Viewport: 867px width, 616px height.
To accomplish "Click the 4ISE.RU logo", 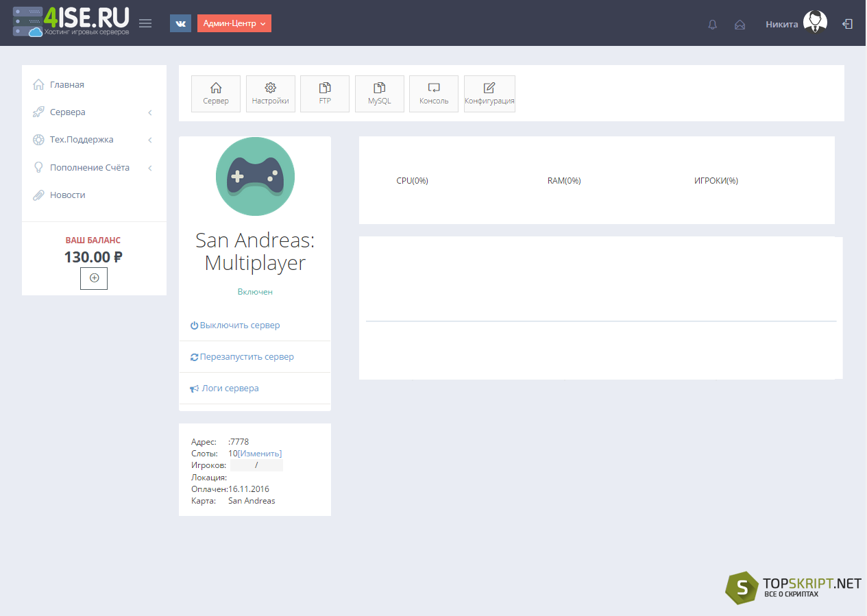I will tap(71, 22).
